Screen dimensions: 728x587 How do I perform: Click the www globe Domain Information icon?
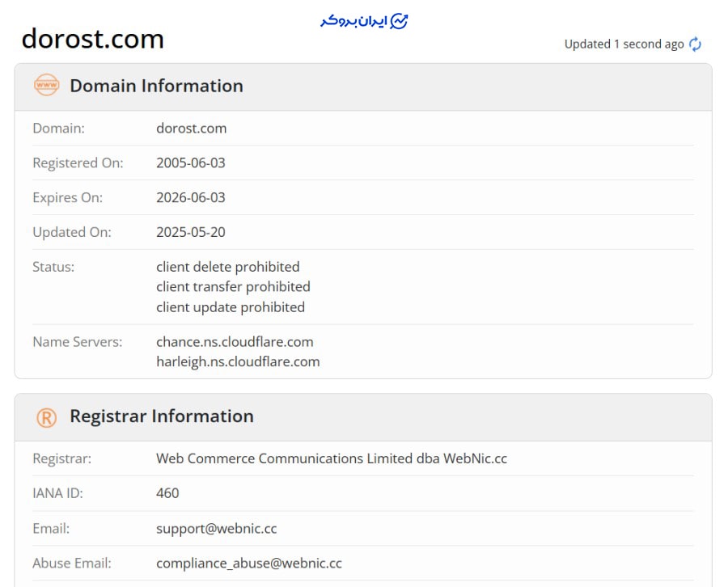pyautogui.click(x=46, y=86)
